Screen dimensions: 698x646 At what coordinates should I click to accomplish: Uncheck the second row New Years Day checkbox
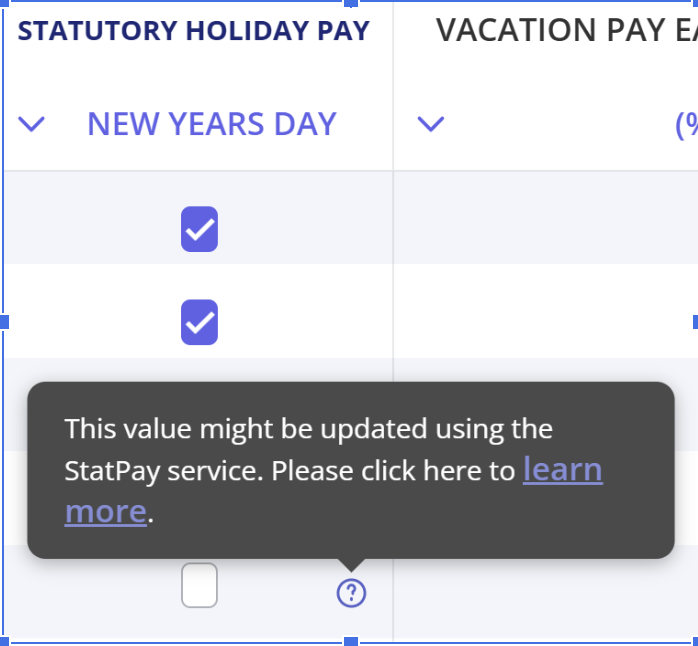click(x=199, y=322)
